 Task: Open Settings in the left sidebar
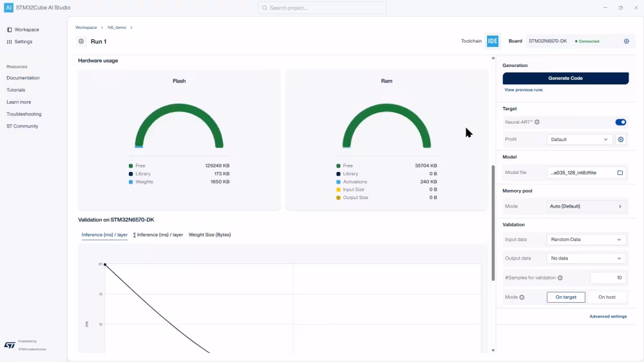[23, 42]
